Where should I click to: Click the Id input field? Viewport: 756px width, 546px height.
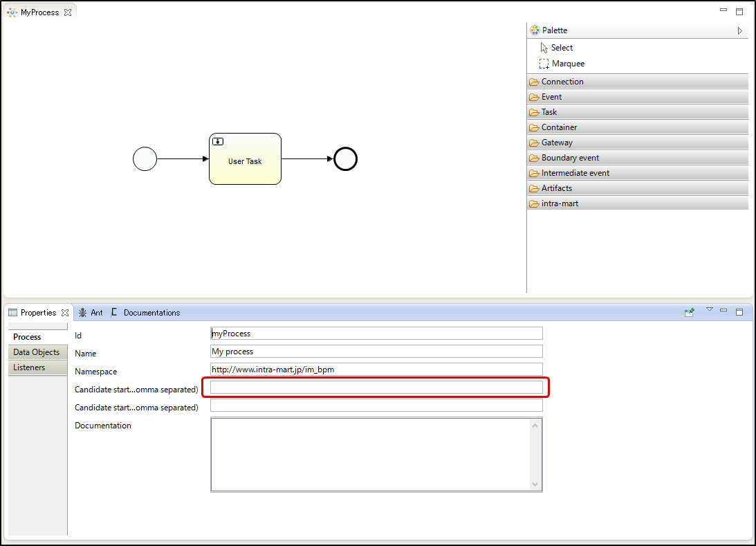point(376,334)
